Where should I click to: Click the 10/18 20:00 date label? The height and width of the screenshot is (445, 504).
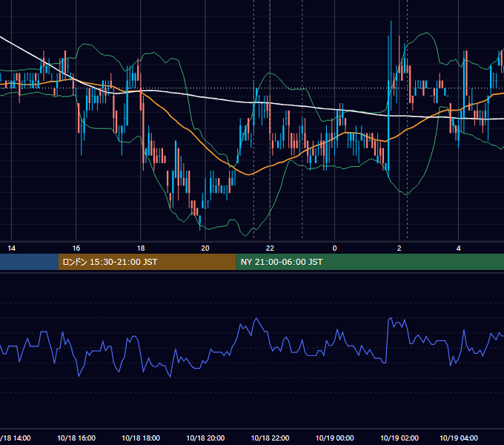[205, 438]
